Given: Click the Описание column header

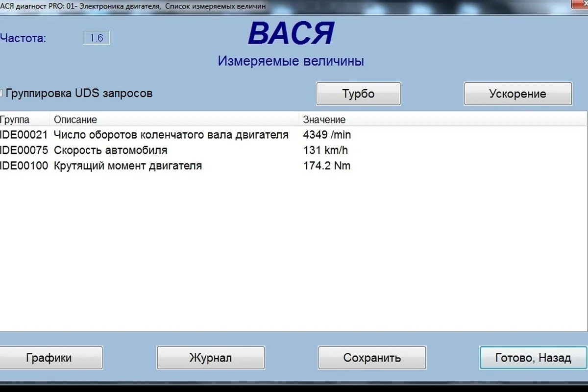Looking at the screenshot, I should click(174, 120).
